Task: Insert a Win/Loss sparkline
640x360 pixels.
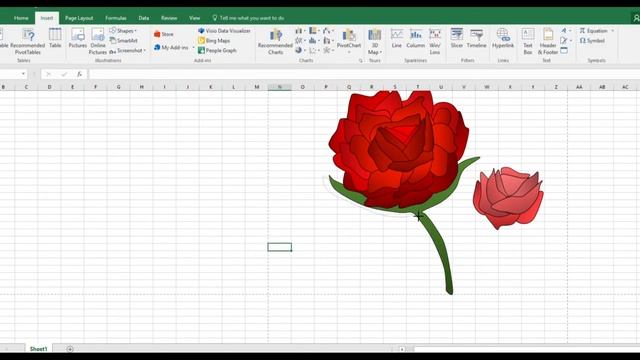Action: tap(435, 41)
